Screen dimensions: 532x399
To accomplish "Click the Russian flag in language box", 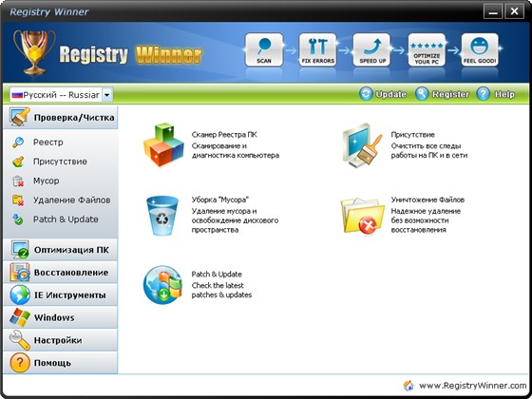I will (17, 95).
